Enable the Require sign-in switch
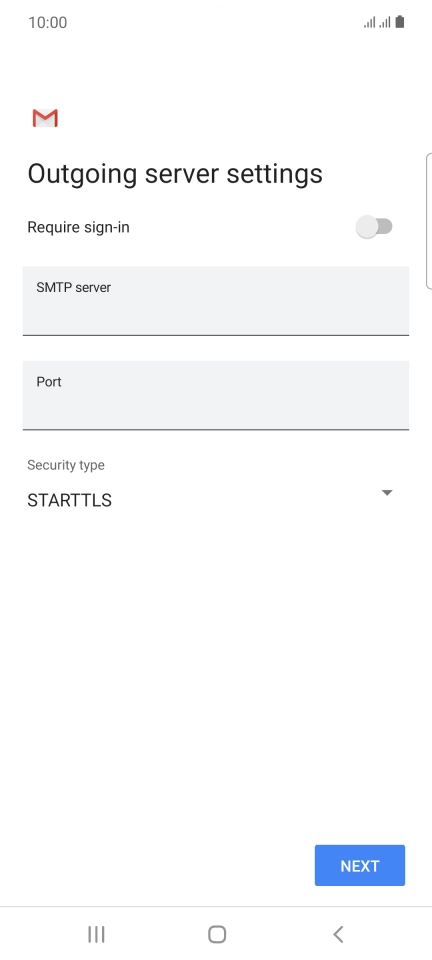 point(374,227)
